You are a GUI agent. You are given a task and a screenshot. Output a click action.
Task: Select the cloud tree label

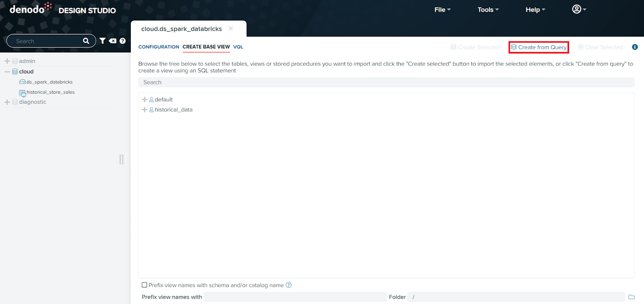click(26, 72)
